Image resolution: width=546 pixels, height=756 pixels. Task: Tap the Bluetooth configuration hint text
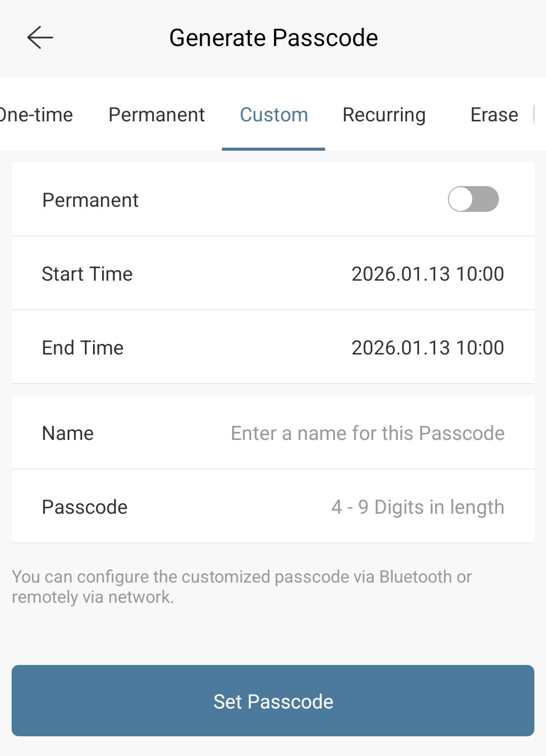click(x=242, y=587)
